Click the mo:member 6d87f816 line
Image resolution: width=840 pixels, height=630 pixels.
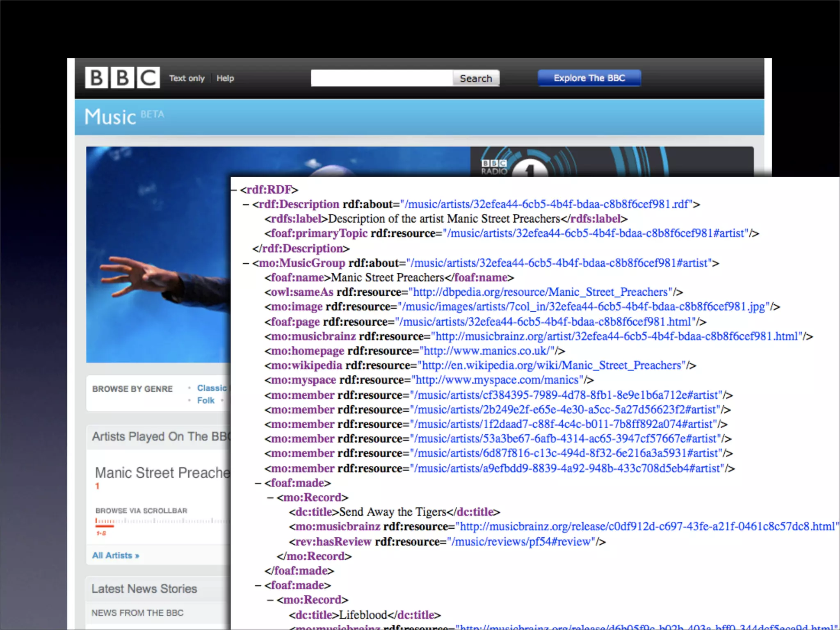(x=498, y=453)
